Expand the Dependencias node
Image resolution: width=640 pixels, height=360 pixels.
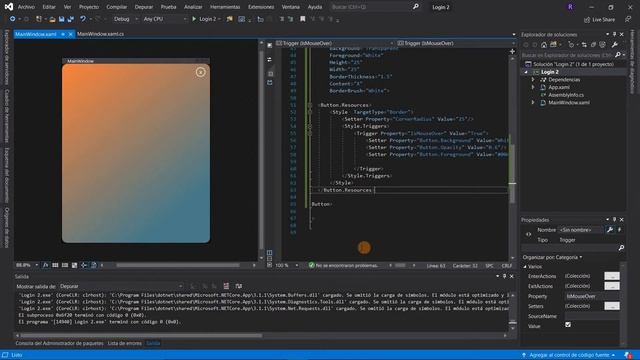click(x=533, y=80)
